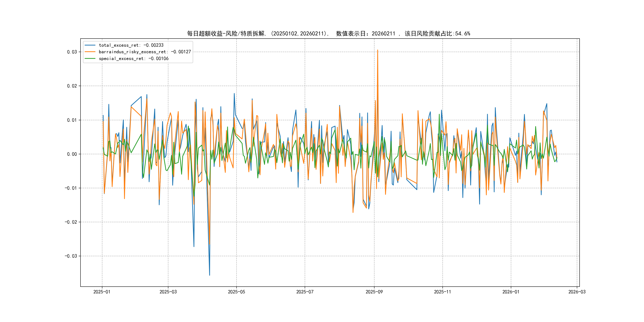This screenshot has width=644, height=322.
Task: Click the 2025-05 x-axis date tick
Action: (x=236, y=292)
